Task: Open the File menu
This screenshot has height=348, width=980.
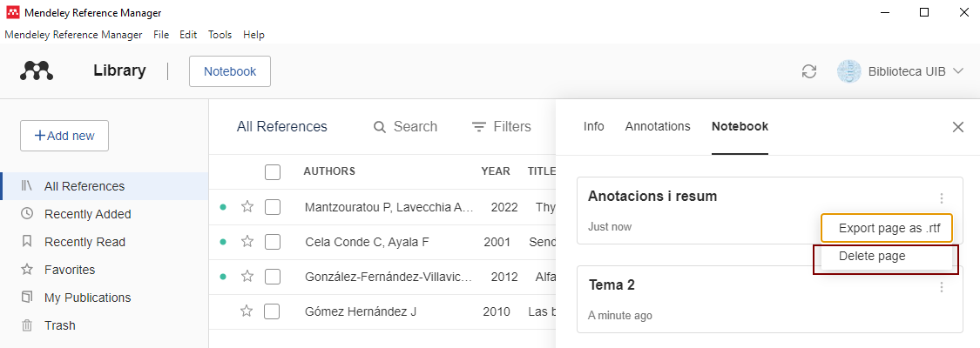Action: coord(161,35)
